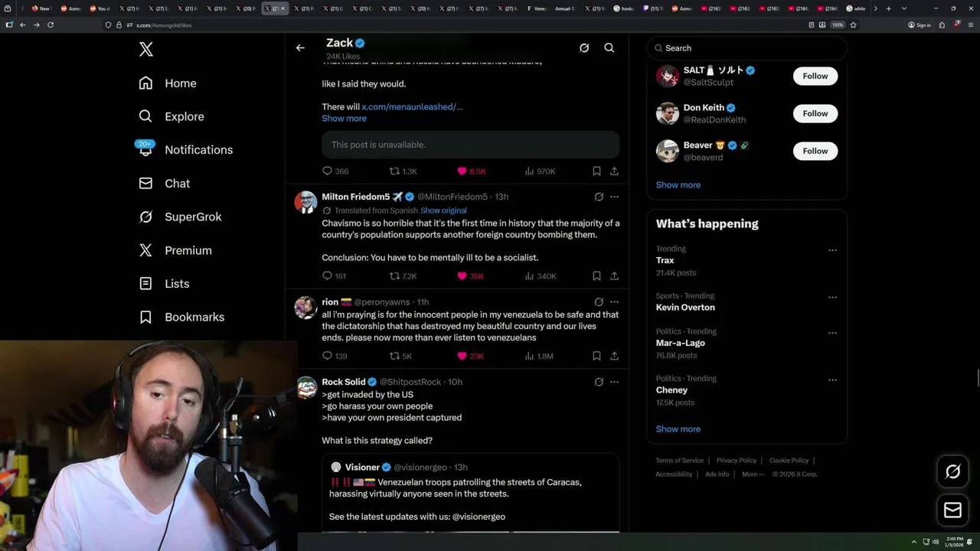Share rion post
The height and width of the screenshot is (551, 980).
tap(614, 356)
